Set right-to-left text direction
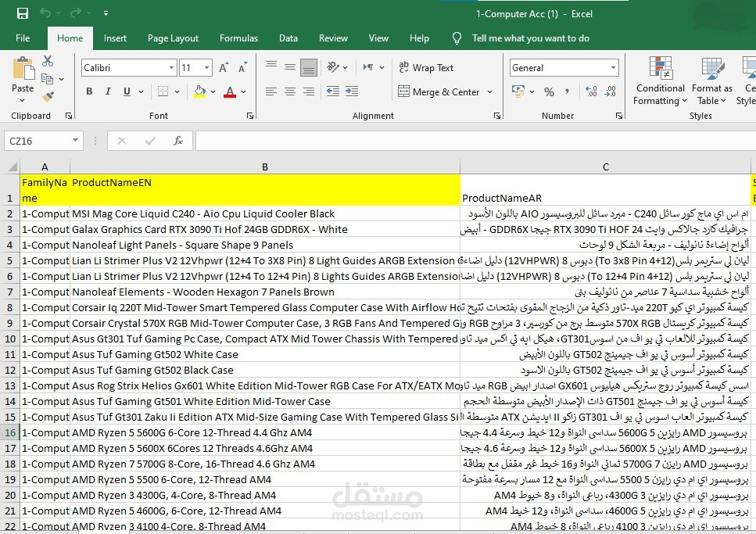 click(368, 67)
